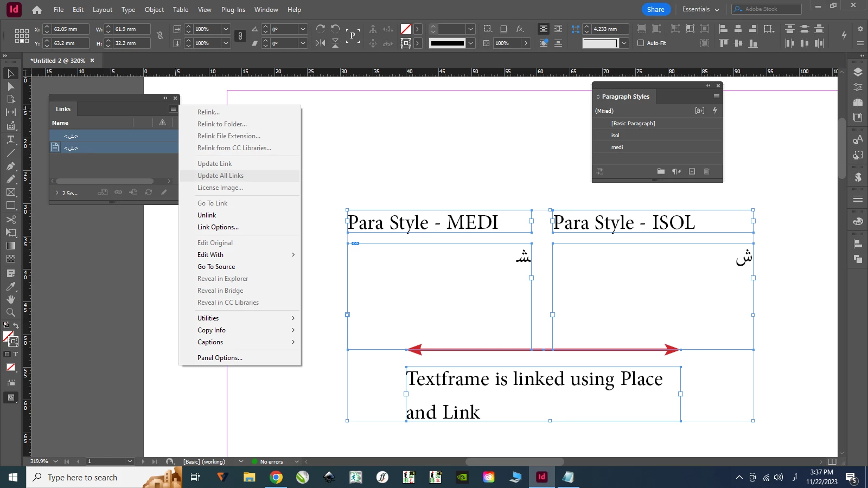Image resolution: width=868 pixels, height=488 pixels.
Task: Click the Direct Selection tool
Action: click(x=10, y=87)
